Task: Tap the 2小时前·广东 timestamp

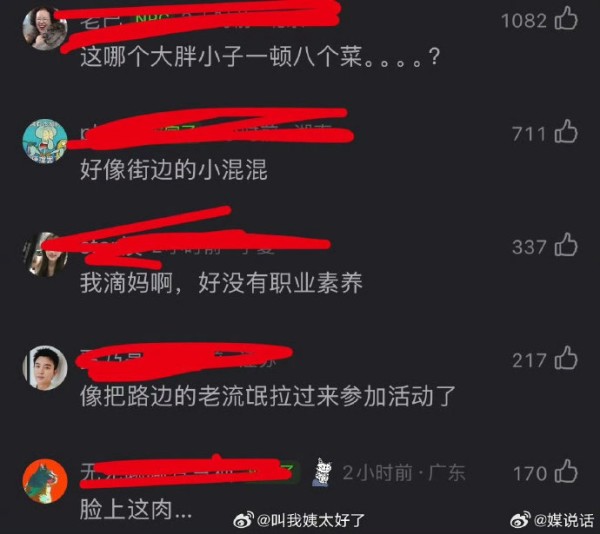Action: tap(404, 473)
